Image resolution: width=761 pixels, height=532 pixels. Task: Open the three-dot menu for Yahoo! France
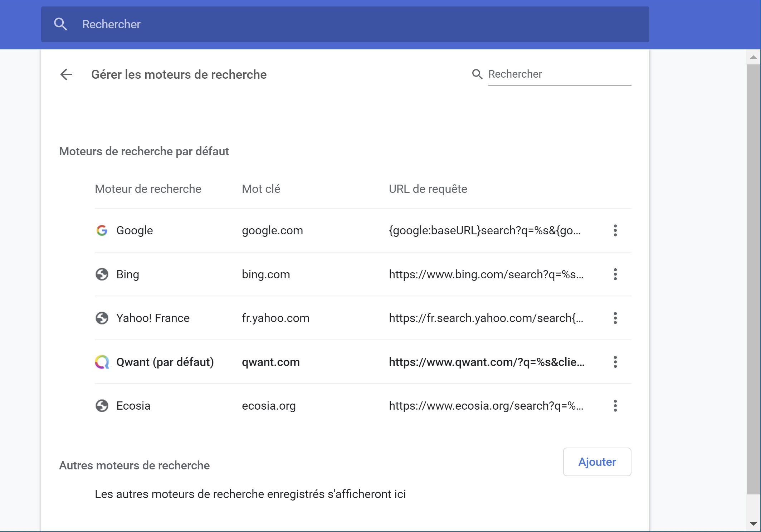click(615, 318)
